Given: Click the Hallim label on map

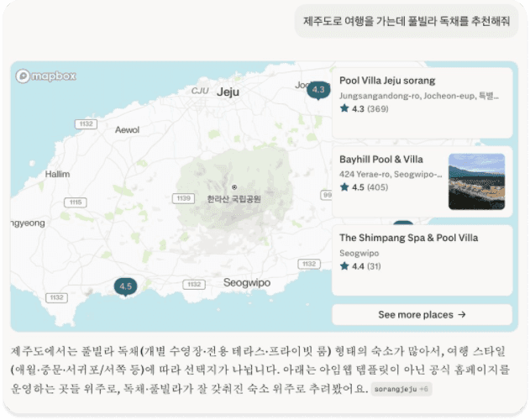Looking at the screenshot, I should [57, 174].
